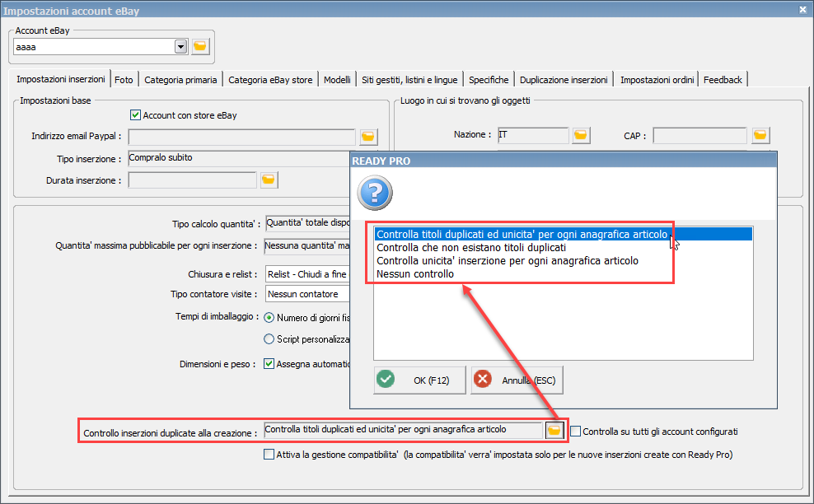Click Controllo inserzioni duplicate alla creazione field
This screenshot has height=504, width=814.
pos(403,430)
